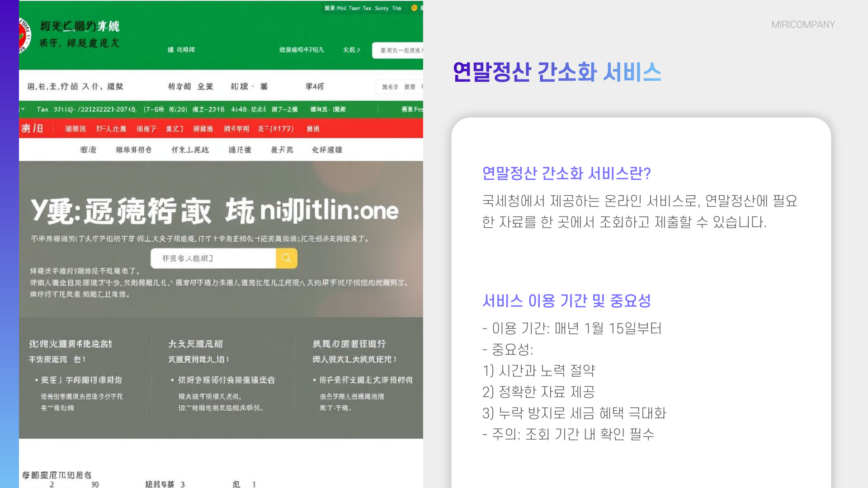This screenshot has height=488, width=868.
Task: Click the small box right of white nav row
Action: click(x=399, y=86)
